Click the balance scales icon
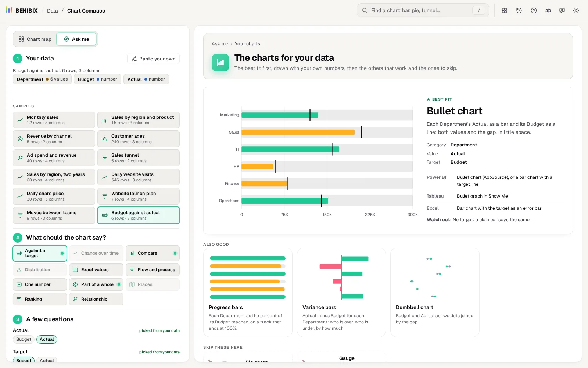 548,11
